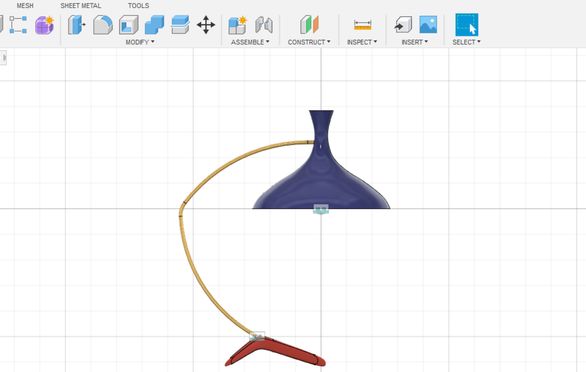Choose the Combine bodies tool
This screenshot has height=372, width=586.
pos(154,25)
